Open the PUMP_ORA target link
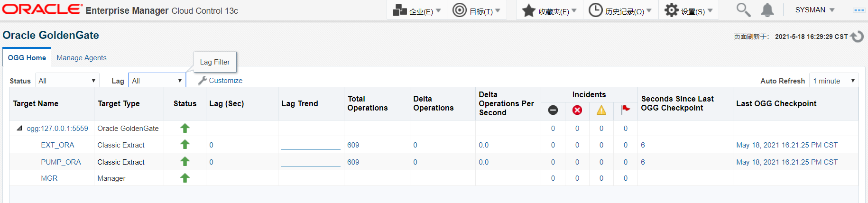Viewport: 868px width, 203px height. click(61, 162)
